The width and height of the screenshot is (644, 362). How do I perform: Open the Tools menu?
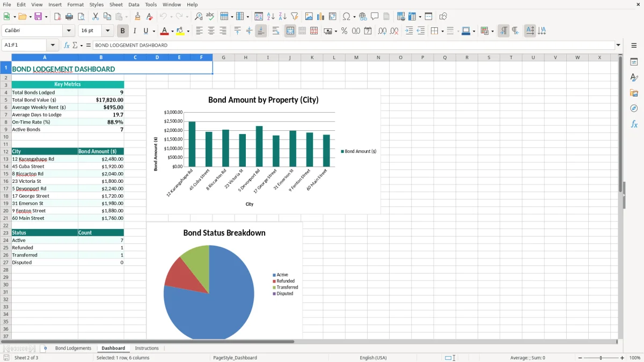tap(151, 4)
